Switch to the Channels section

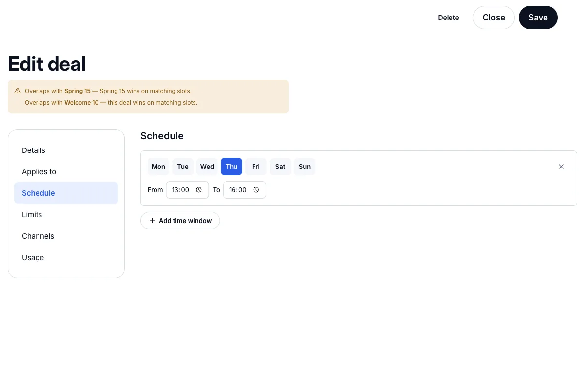pos(66,236)
